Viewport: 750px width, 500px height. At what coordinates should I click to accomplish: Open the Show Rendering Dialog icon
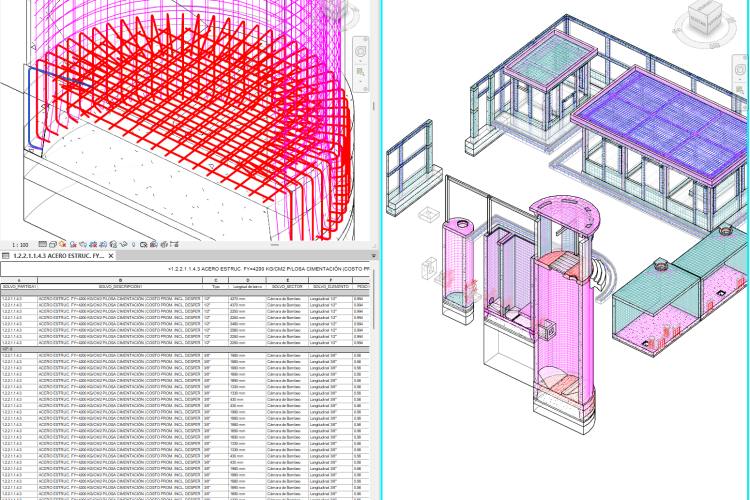click(x=83, y=244)
